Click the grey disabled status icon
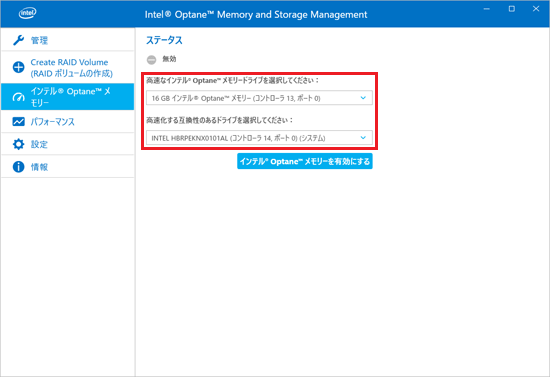Screen dimensions: 550x377 pyautogui.click(x=152, y=60)
